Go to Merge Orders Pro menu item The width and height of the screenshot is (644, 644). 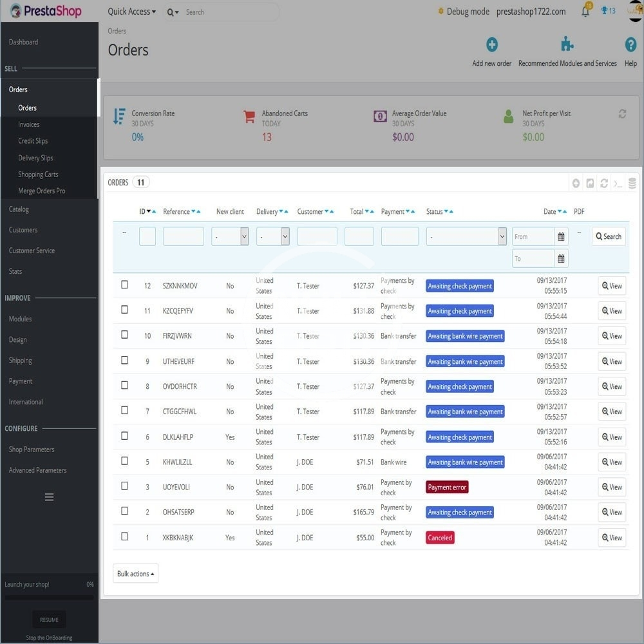[x=42, y=191]
